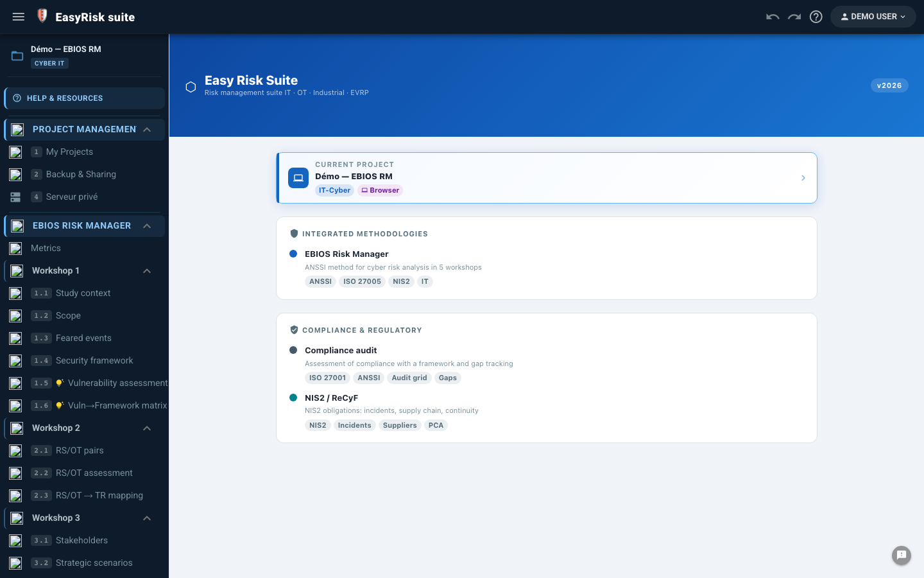Click icon beside RS/OT pairs

coord(15,451)
